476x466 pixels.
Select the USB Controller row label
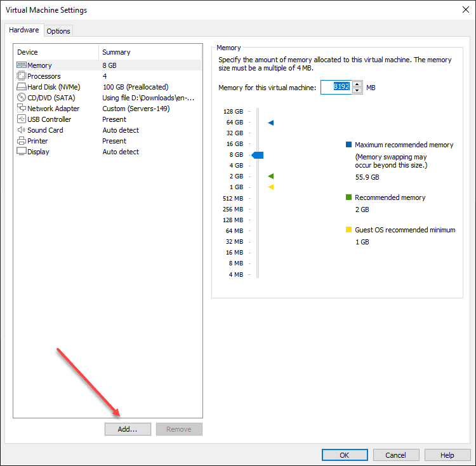[49, 119]
